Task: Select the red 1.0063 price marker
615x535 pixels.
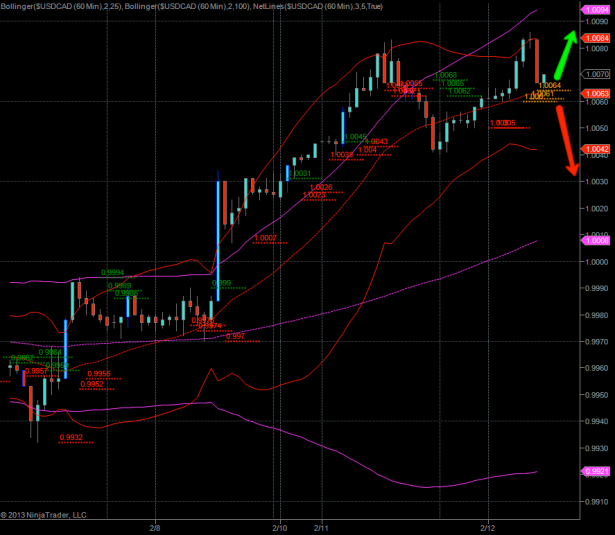Action: pos(595,93)
